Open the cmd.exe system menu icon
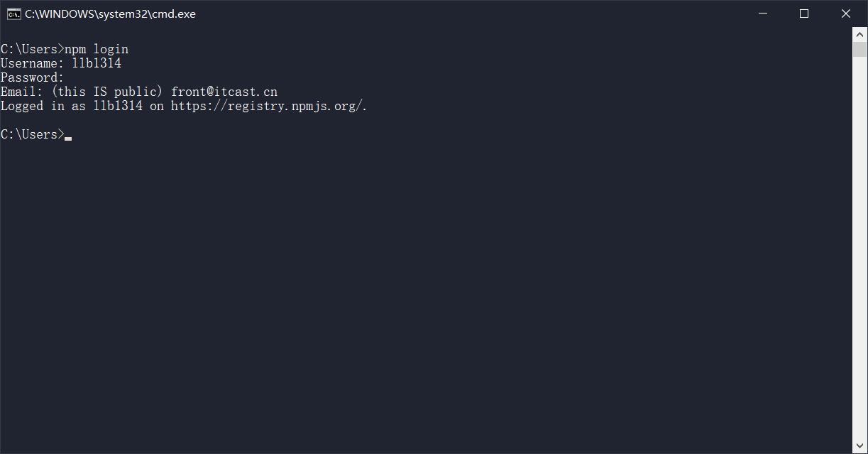The width and height of the screenshot is (868, 454). coord(13,13)
